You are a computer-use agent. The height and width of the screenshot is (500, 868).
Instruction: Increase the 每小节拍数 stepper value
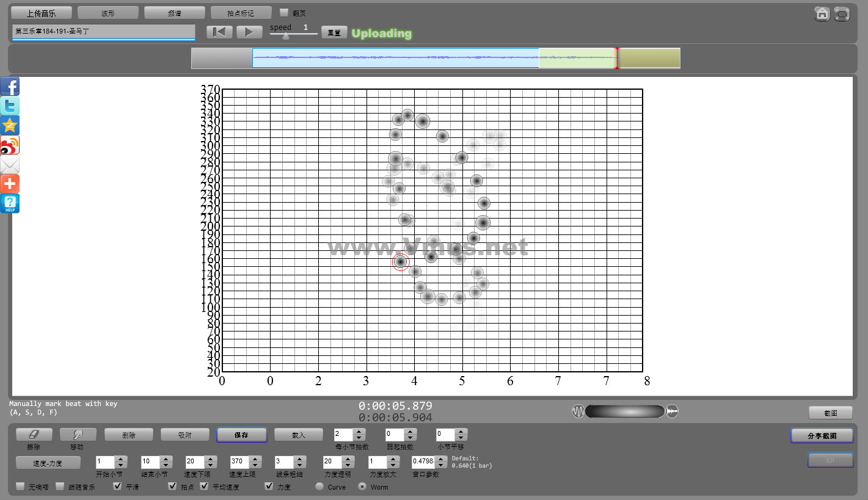pos(359,432)
